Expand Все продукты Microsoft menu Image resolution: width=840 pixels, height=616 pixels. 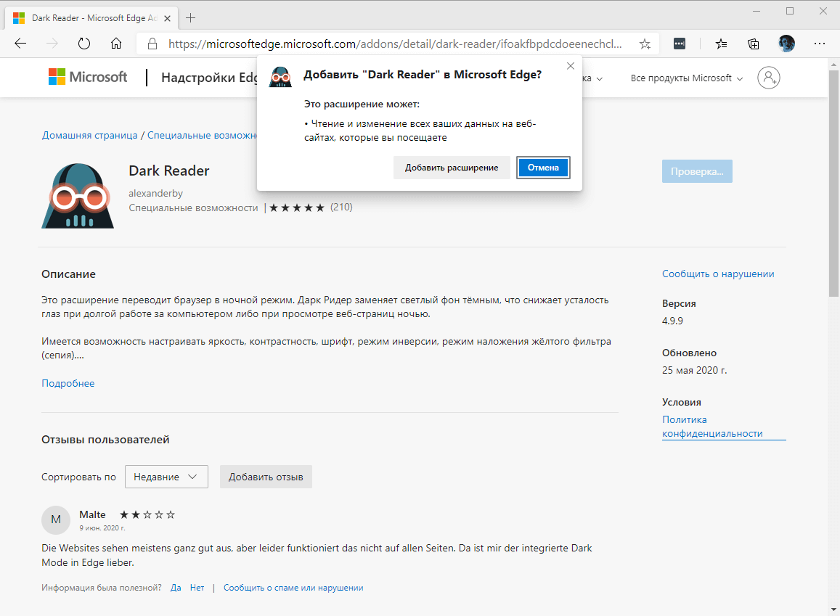687,78
